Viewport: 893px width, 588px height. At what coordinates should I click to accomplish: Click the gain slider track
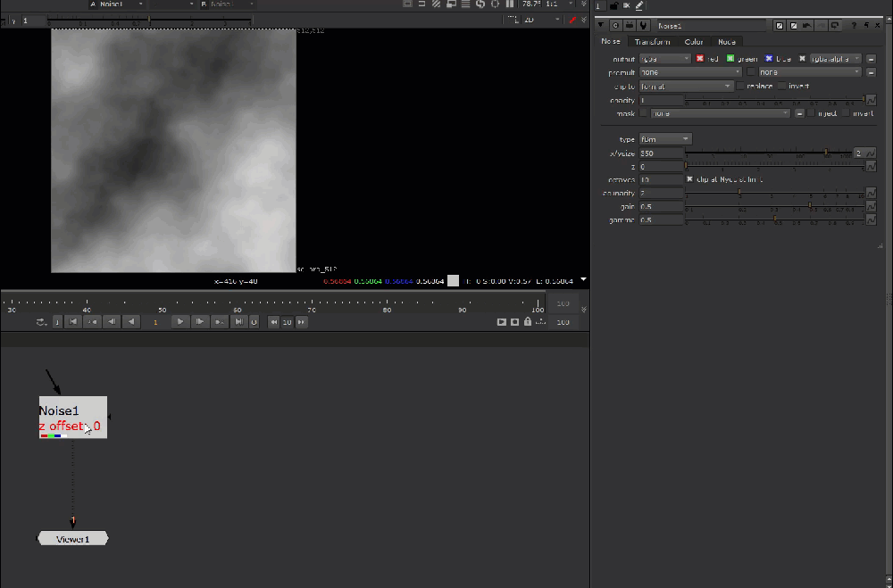pyautogui.click(x=773, y=206)
